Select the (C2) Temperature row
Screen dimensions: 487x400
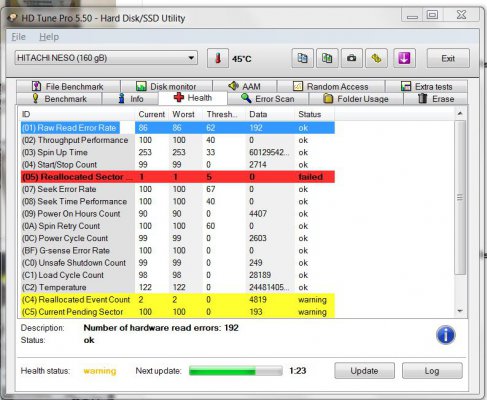[178, 287]
